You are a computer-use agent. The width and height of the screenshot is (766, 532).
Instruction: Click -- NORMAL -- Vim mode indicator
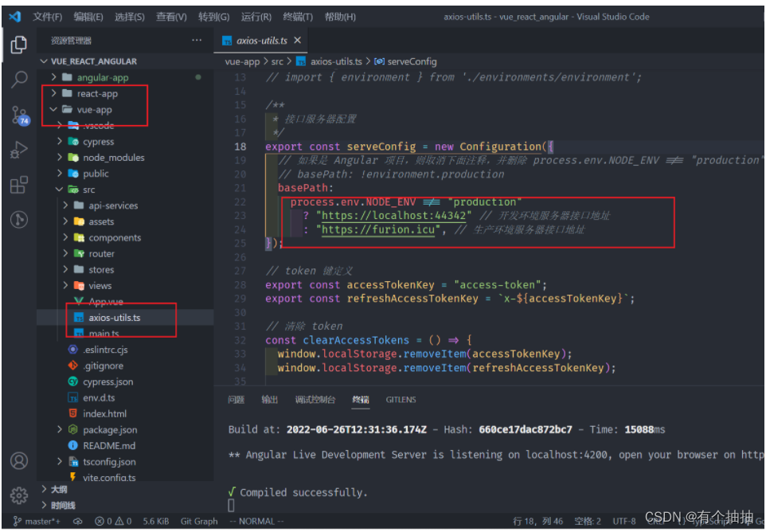tap(256, 521)
